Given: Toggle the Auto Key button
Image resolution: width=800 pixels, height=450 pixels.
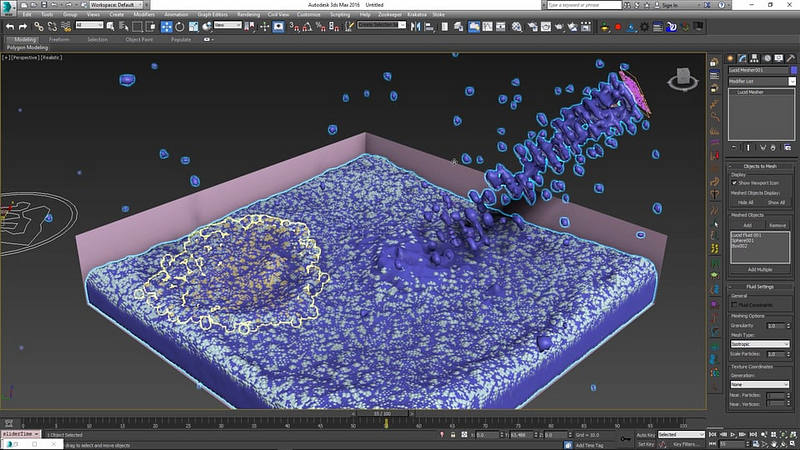Looking at the screenshot, I should pos(645,435).
